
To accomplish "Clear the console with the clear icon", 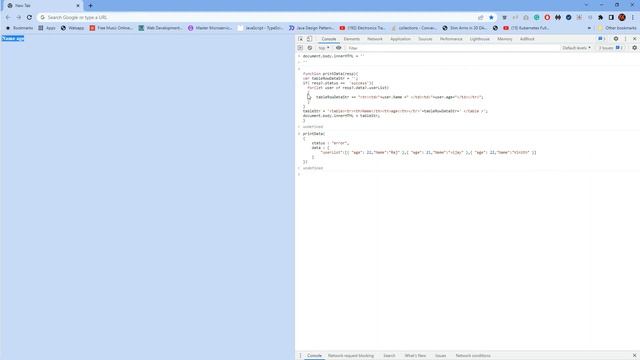I will (x=310, y=48).
